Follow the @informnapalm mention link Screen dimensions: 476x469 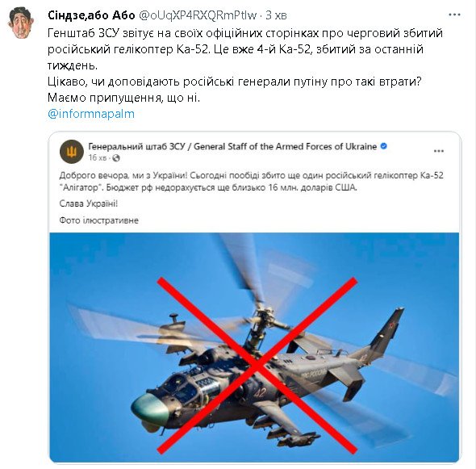(x=91, y=114)
